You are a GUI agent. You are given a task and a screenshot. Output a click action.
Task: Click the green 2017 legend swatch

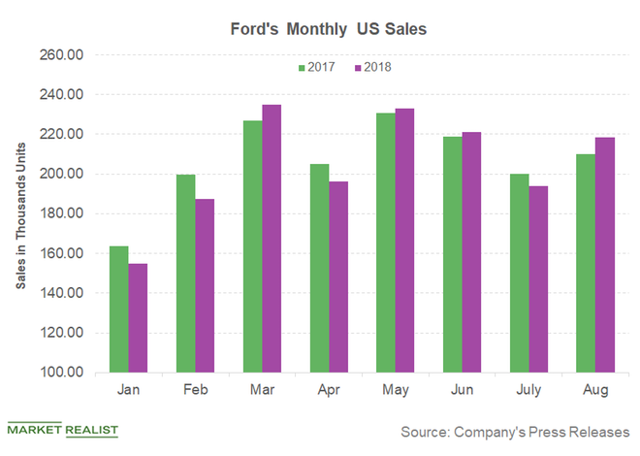(302, 68)
